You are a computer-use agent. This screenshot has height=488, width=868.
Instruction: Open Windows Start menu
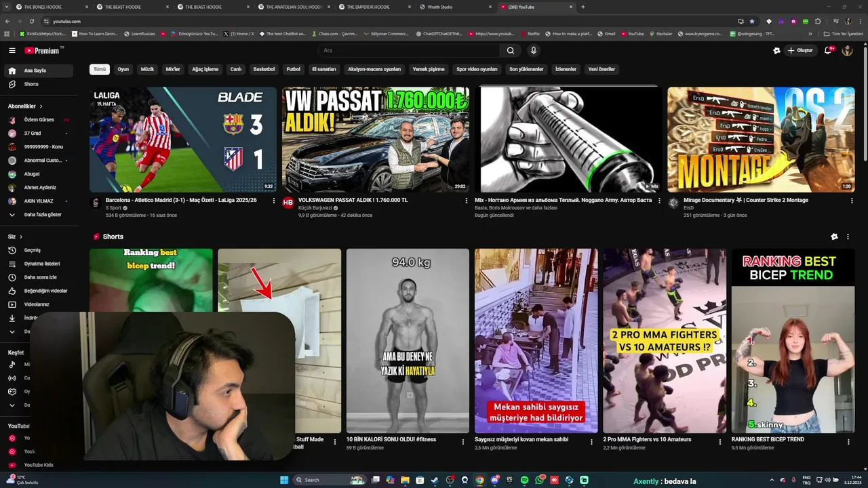click(284, 480)
